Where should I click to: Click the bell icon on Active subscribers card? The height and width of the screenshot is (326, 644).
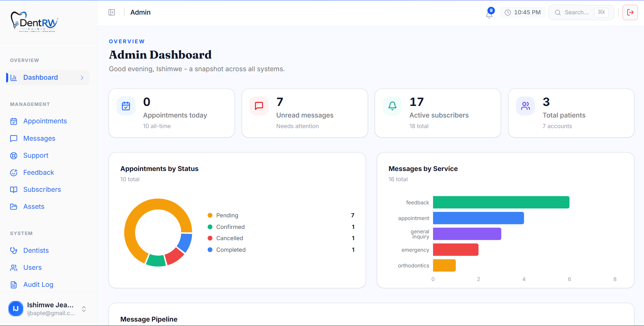point(392,106)
